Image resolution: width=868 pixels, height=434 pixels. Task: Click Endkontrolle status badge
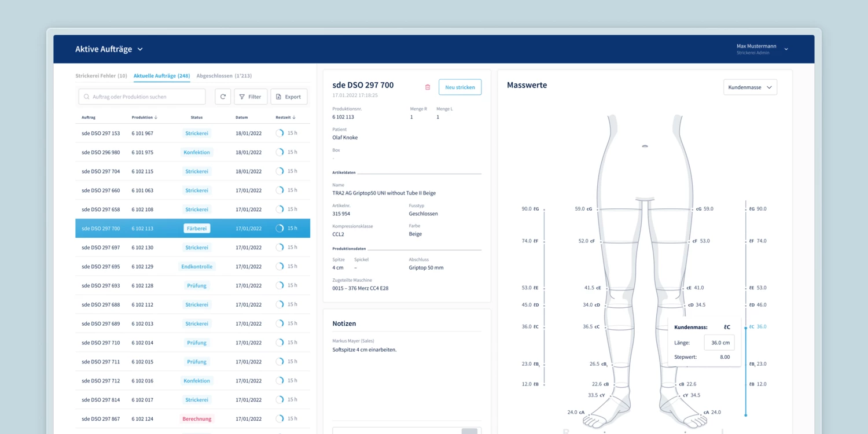[197, 267]
